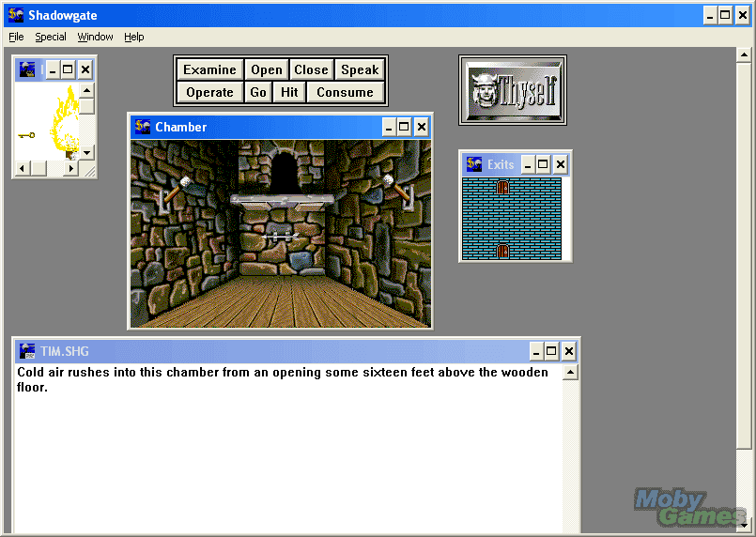The width and height of the screenshot is (756, 537).
Task: Click the inventory vertical scroll thumb
Action: (x=86, y=106)
